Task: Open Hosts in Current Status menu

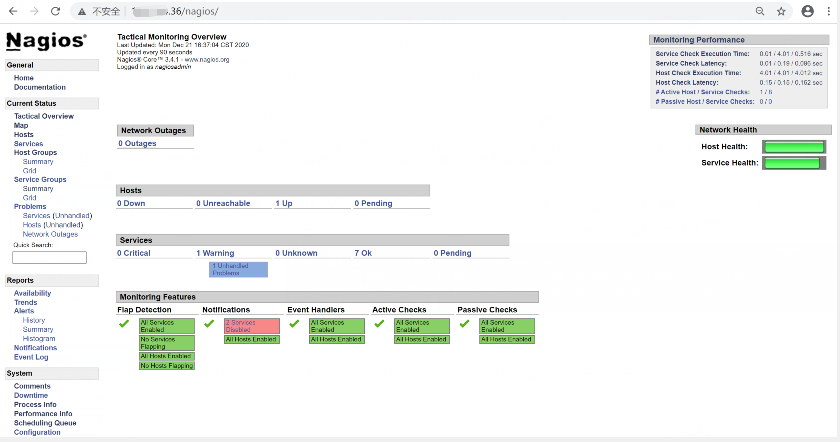Action: click(x=24, y=134)
